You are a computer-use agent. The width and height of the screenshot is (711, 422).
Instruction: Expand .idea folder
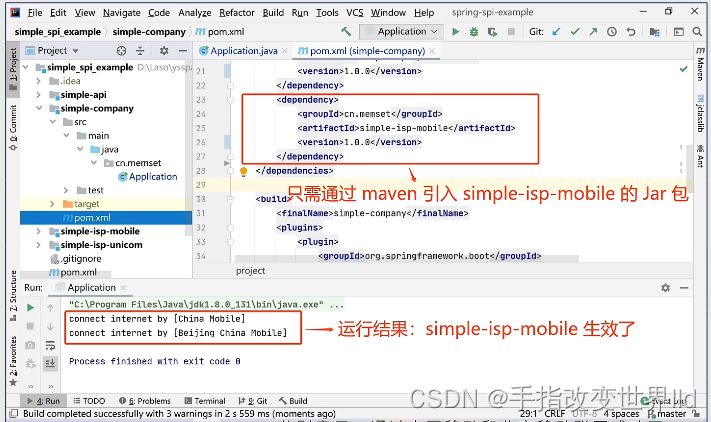(x=39, y=81)
